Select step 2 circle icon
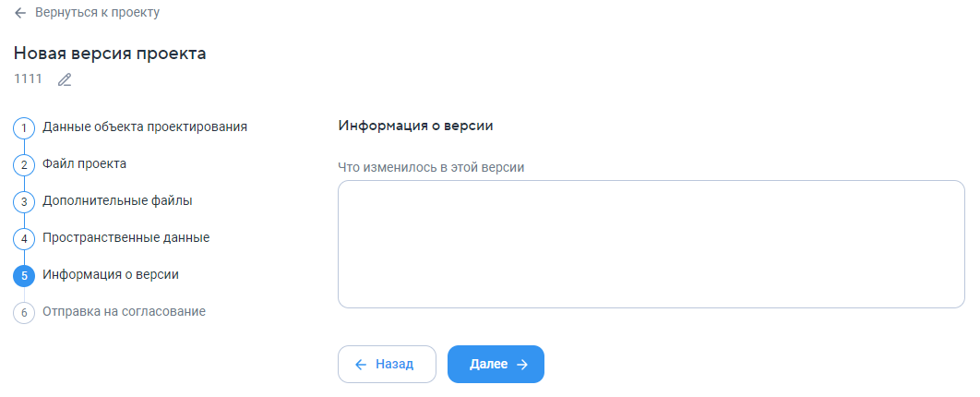 pyautogui.click(x=24, y=165)
